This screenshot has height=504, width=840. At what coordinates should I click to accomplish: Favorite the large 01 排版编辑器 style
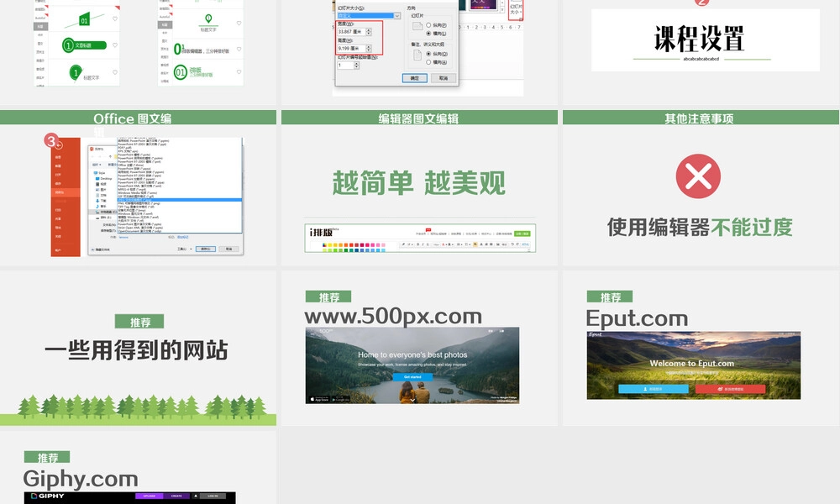[239, 49]
